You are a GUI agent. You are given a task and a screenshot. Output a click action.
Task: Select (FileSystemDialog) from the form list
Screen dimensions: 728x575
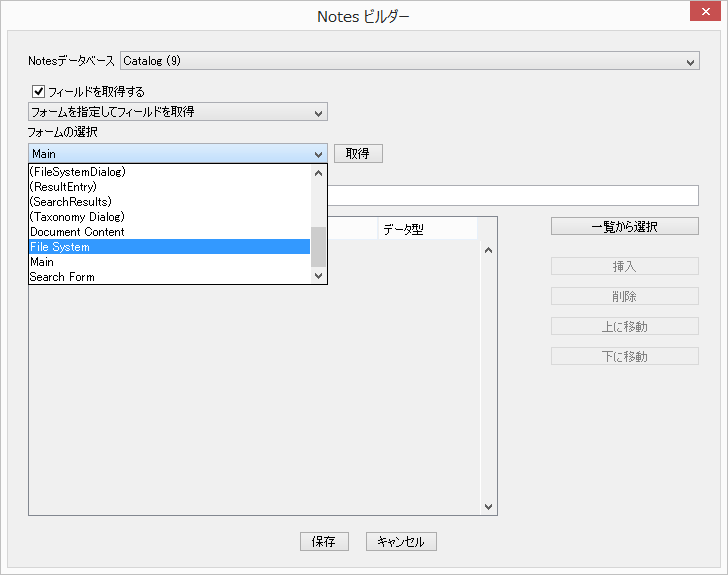78,172
